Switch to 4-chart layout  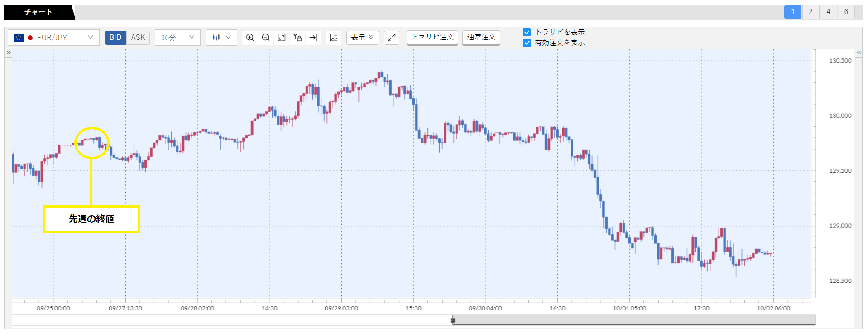point(828,12)
